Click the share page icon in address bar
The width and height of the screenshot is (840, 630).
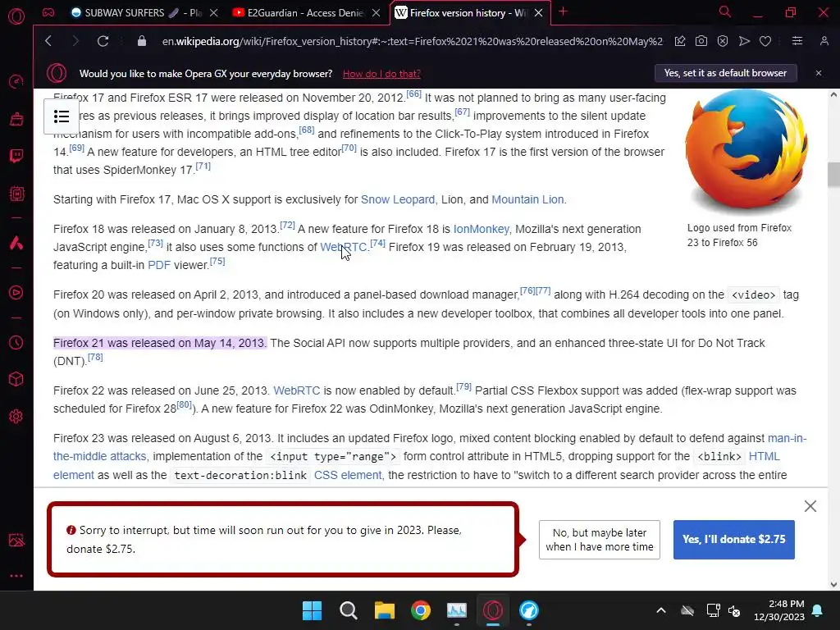tap(680, 41)
